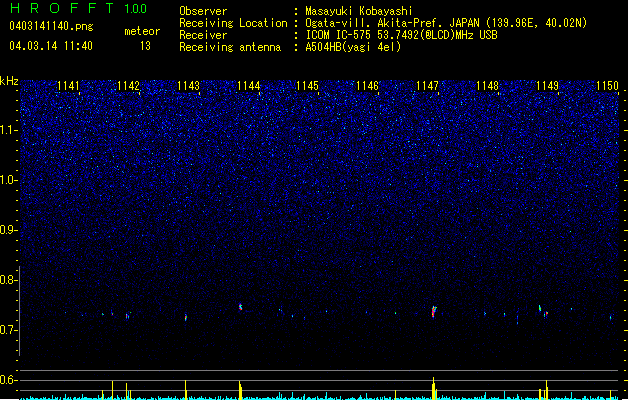Select the meteor echo just before 1144
Image resolution: width=629 pixels, height=400 pixels.
[240, 307]
